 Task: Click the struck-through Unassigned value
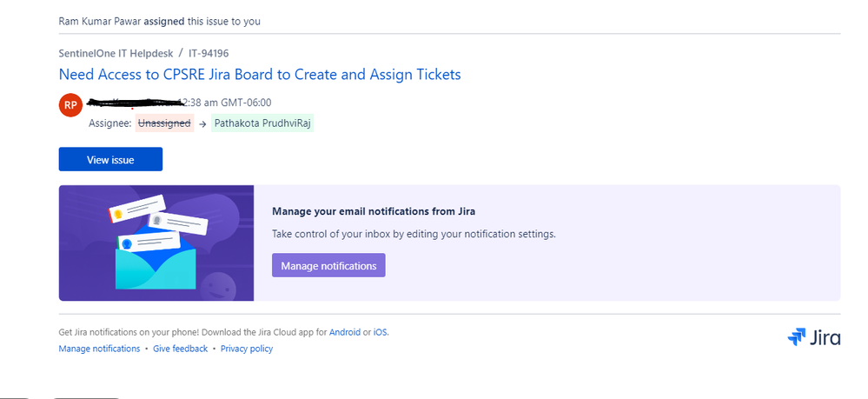point(164,123)
